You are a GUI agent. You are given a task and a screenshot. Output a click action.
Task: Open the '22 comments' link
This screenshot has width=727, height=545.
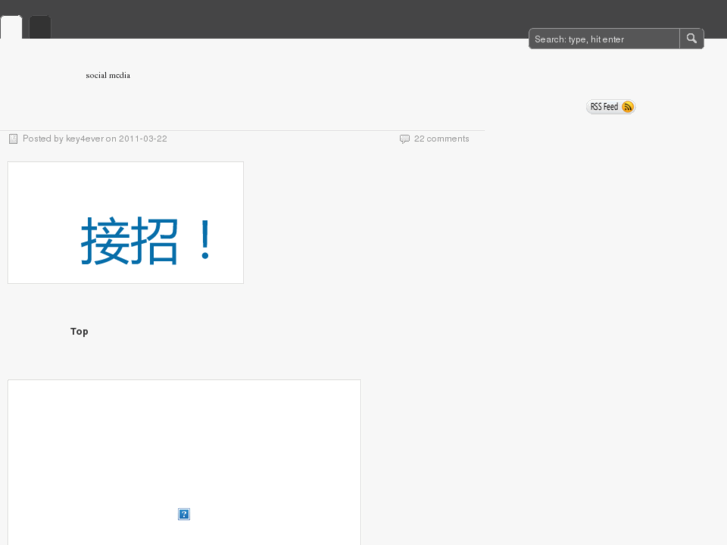click(441, 139)
